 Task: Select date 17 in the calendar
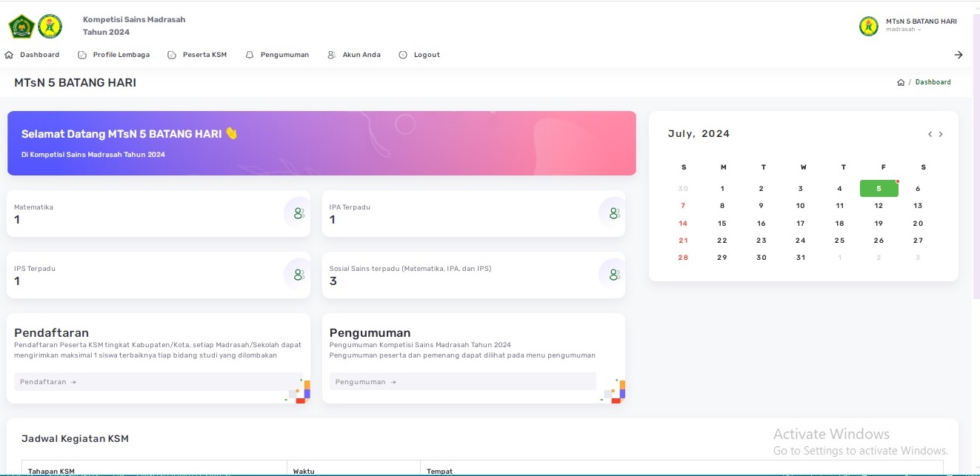click(800, 224)
